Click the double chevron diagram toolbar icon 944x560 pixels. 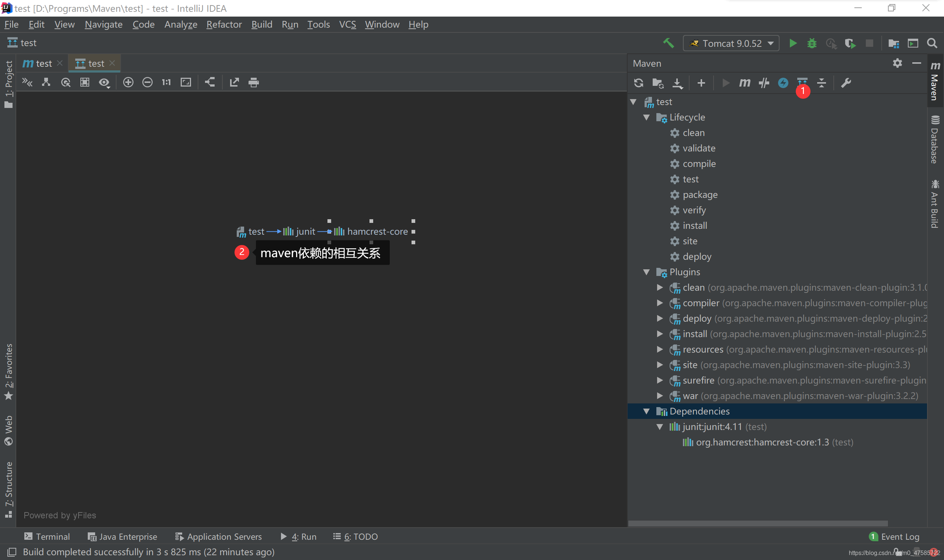[x=27, y=82]
